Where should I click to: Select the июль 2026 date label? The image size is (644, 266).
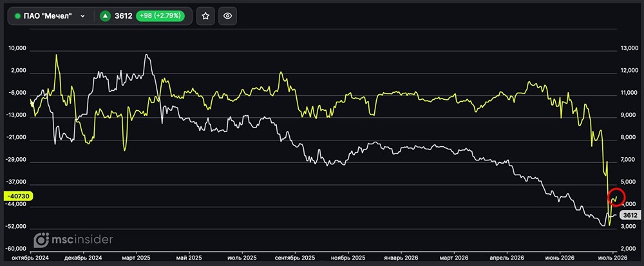tap(612, 258)
